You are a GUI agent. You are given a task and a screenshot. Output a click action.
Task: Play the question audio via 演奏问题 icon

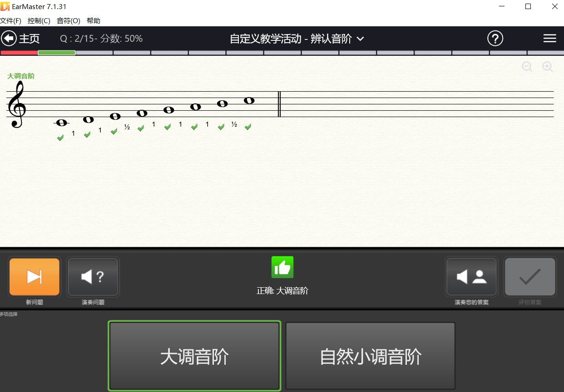(93, 276)
